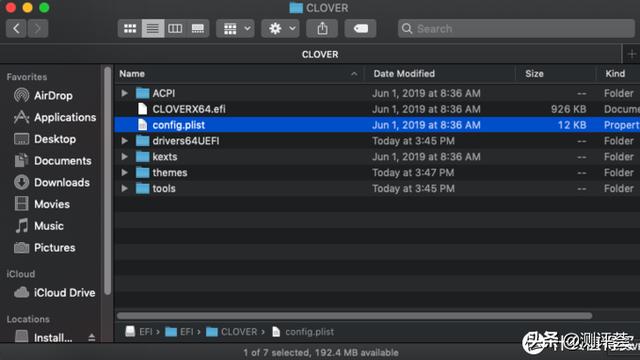Screen dimensions: 640x360
Task: Expand the ACPI folder disclosure triangle
Action: 124,93
